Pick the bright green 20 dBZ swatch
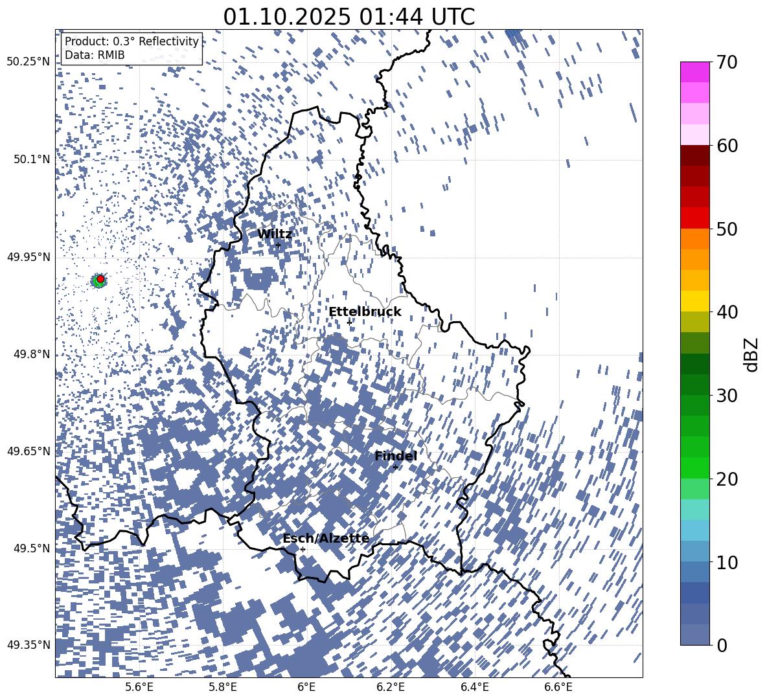 pyautogui.click(x=695, y=468)
